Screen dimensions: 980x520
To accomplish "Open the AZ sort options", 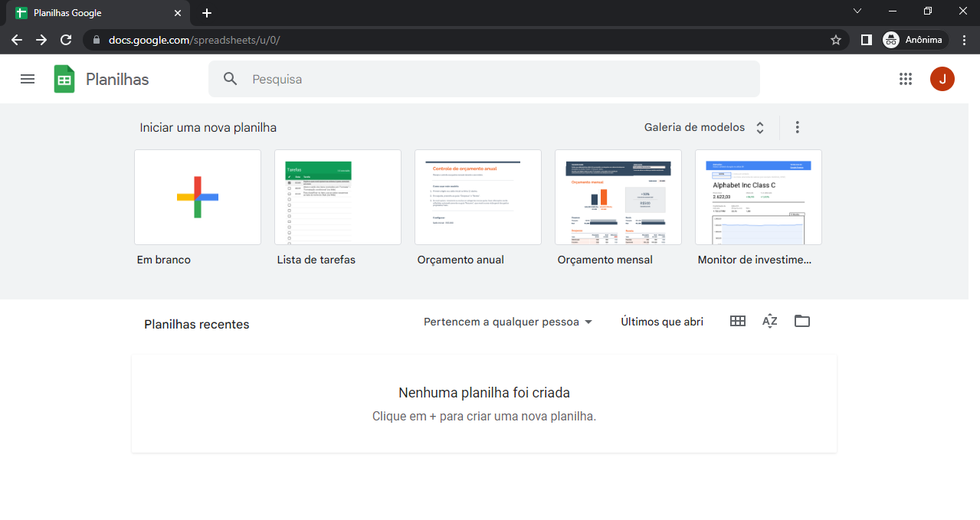I will (769, 322).
